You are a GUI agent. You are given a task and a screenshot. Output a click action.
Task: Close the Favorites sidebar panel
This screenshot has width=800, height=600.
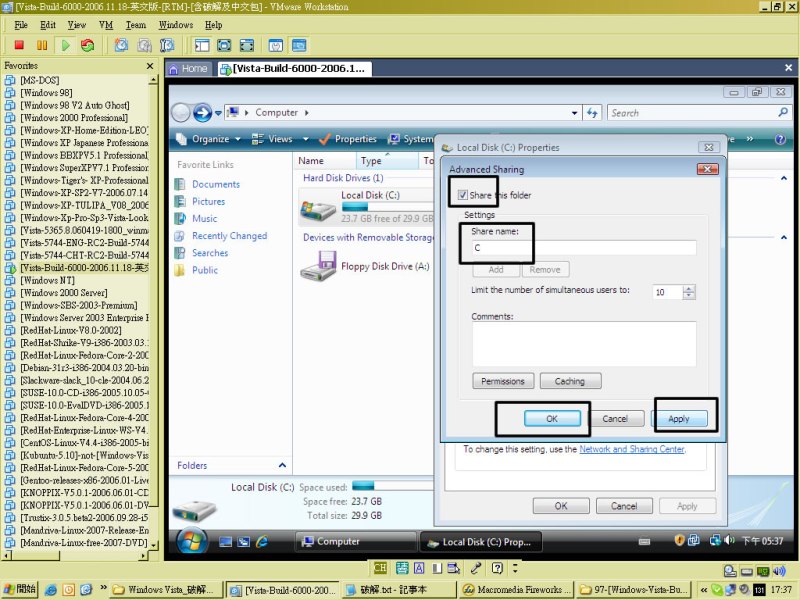pyautogui.click(x=149, y=66)
